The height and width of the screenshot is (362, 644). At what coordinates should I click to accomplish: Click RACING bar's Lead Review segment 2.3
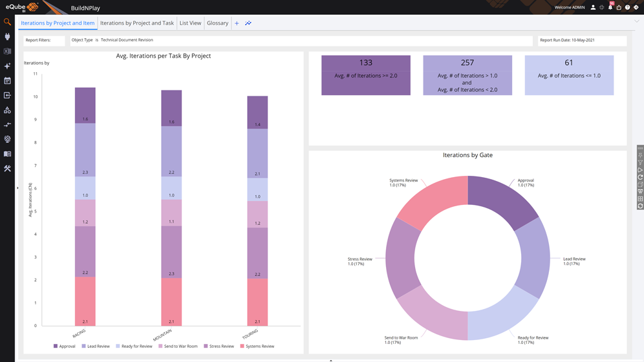coord(85,150)
